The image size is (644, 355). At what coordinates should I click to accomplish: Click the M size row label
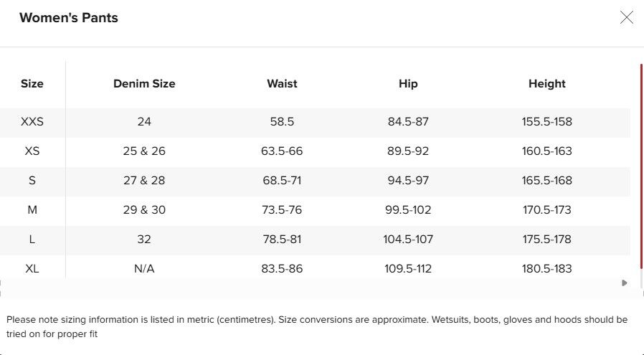pyautogui.click(x=32, y=210)
